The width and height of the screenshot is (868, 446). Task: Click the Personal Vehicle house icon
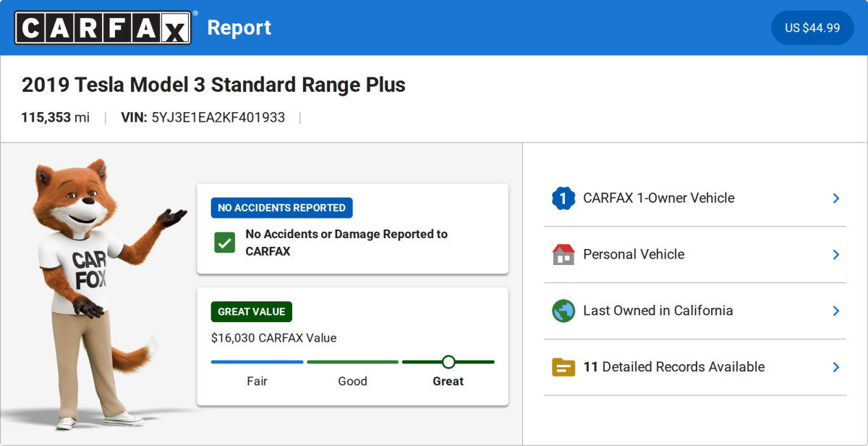tap(563, 254)
